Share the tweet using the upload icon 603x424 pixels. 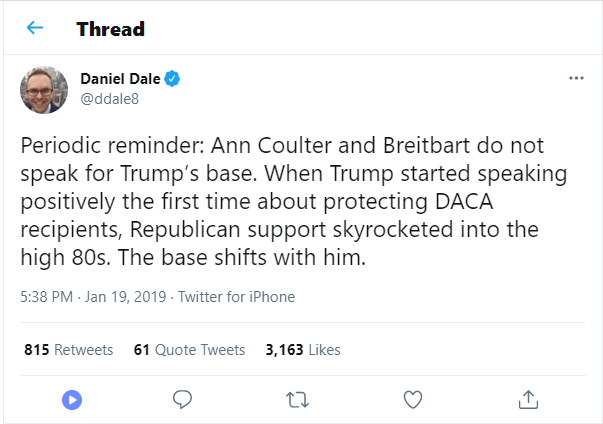(527, 399)
